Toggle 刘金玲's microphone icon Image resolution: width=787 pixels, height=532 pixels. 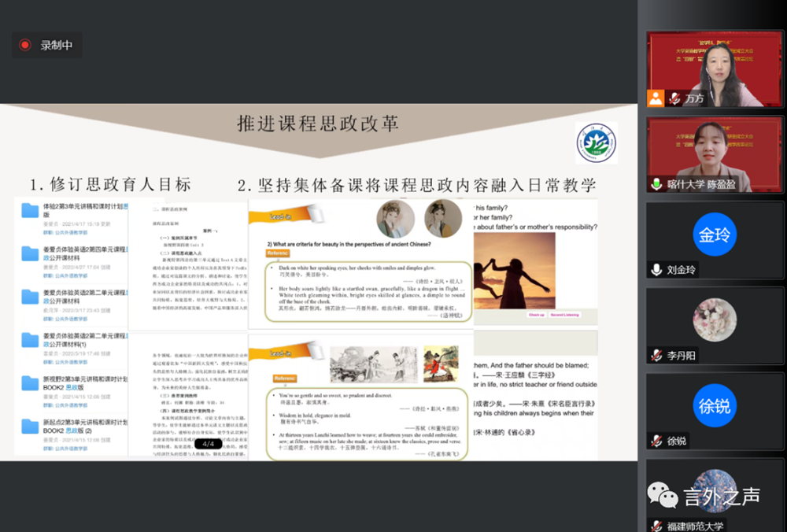[656, 269]
